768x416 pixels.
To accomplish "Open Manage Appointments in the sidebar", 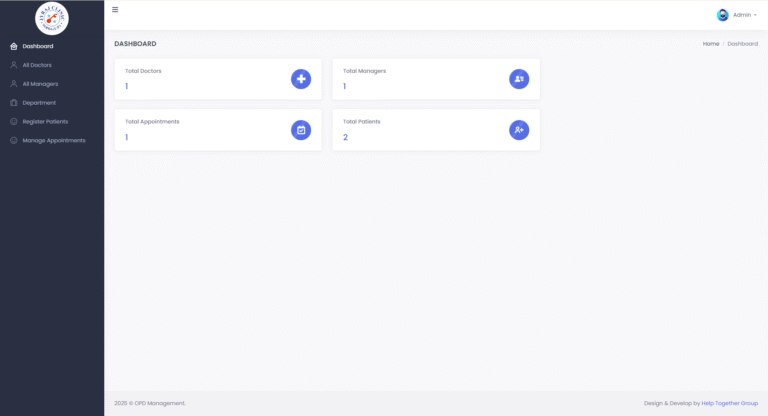I will [52, 140].
